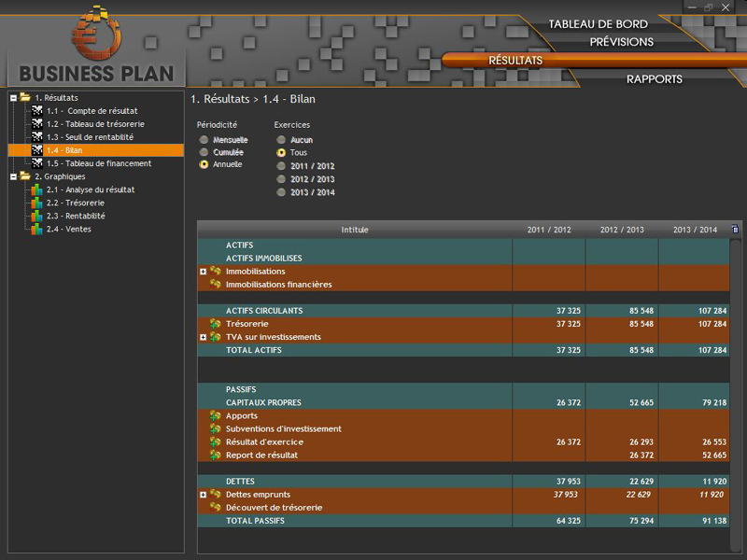Viewport: 747px width, 560px height.
Task: Choose the Aucun exercices option
Action: point(281,139)
